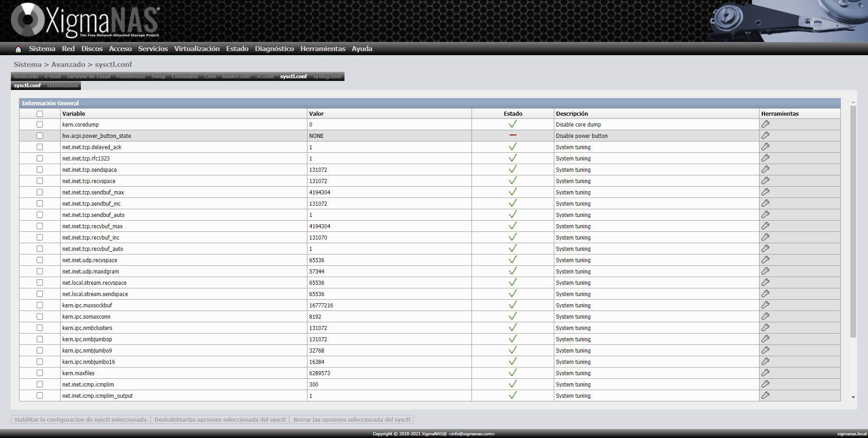Edit net.inet.tcp.rfc1323 via wrench icon

[x=765, y=158]
